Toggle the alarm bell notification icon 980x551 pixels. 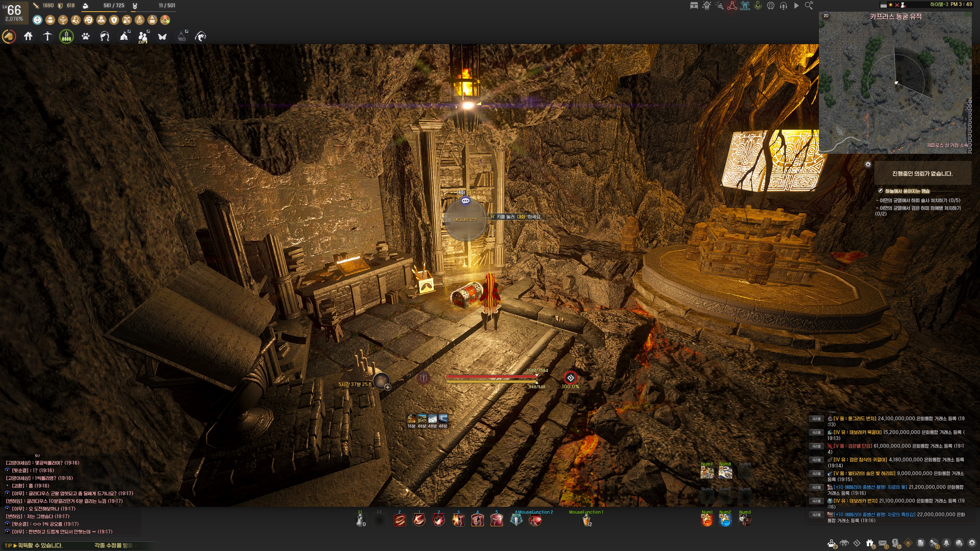[947, 543]
